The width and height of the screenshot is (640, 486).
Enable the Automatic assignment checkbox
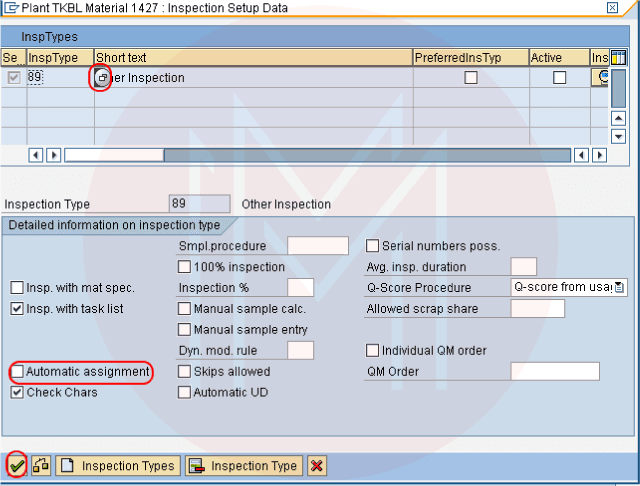17,372
